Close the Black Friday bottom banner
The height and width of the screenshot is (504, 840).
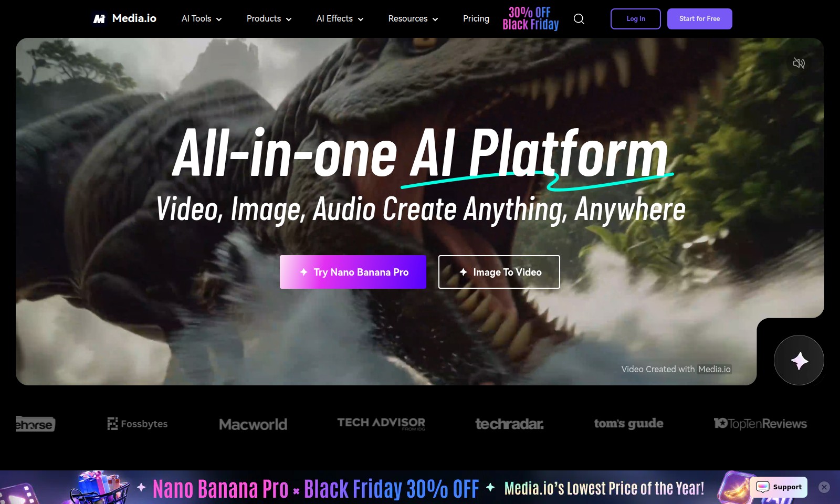coord(824,487)
